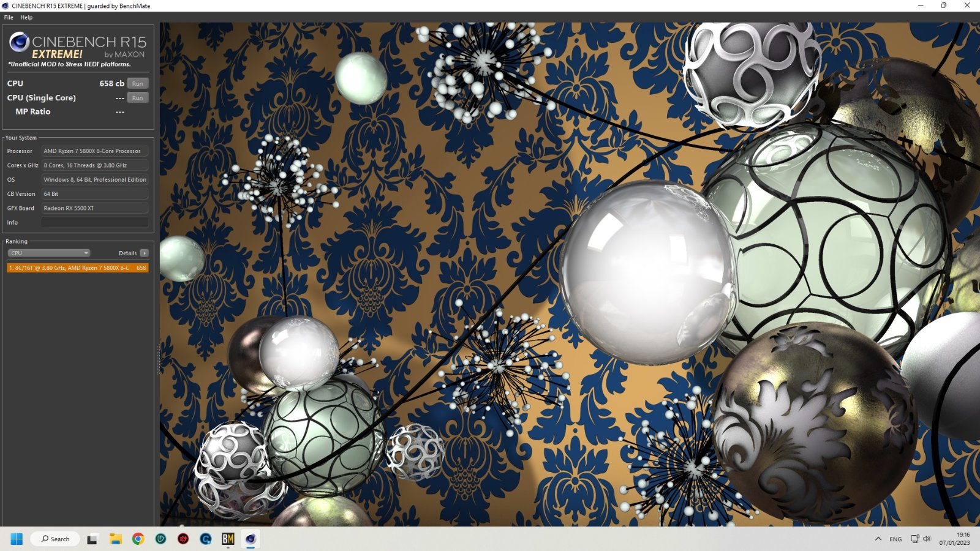Open the red circular app in taskbar

[183, 539]
